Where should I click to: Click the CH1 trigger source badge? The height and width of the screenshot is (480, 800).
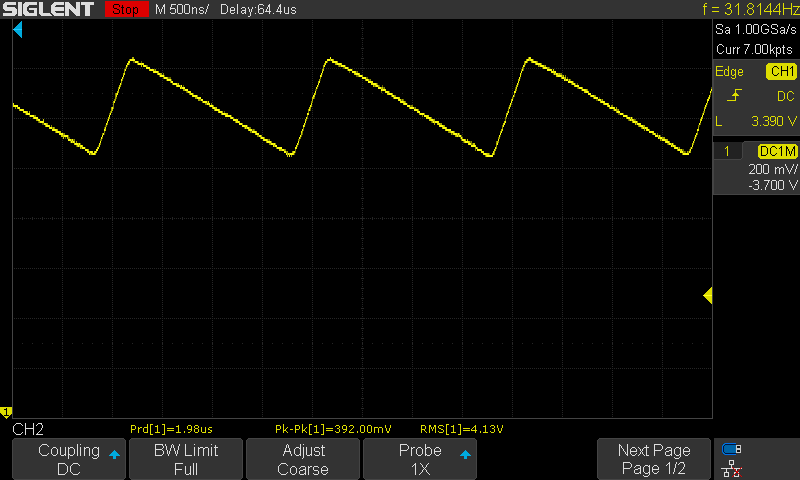click(781, 71)
